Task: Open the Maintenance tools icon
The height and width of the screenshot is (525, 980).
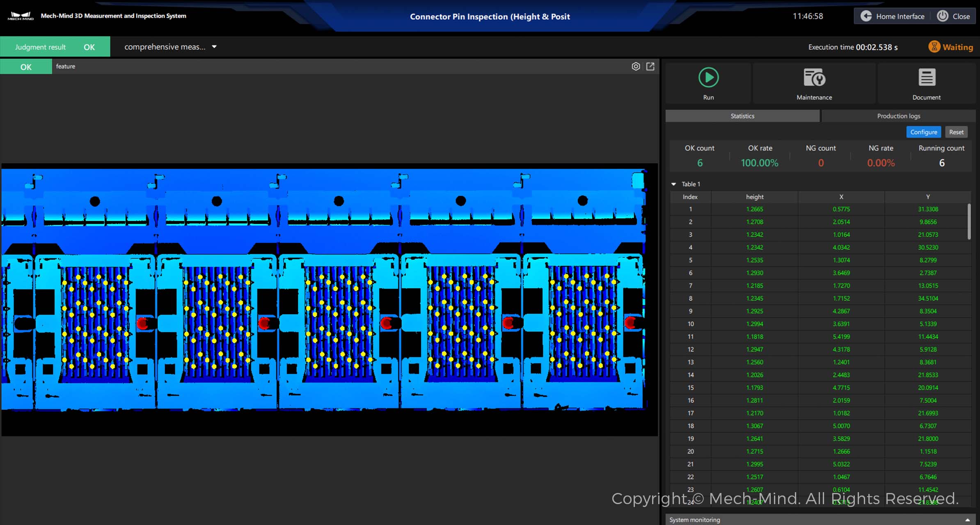Action: point(814,78)
